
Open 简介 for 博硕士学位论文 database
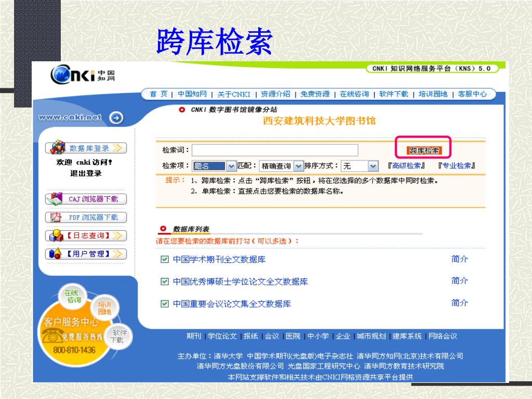(459, 281)
